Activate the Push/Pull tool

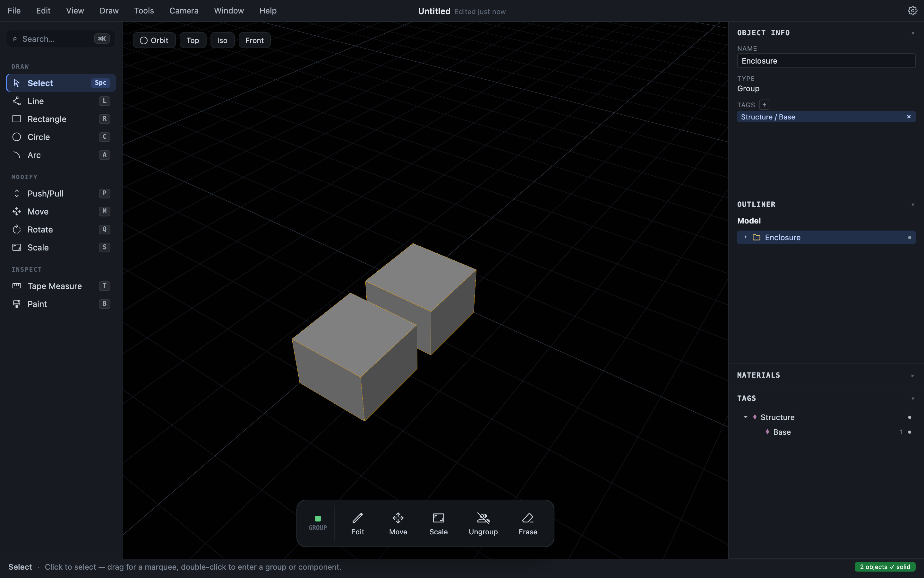click(61, 193)
